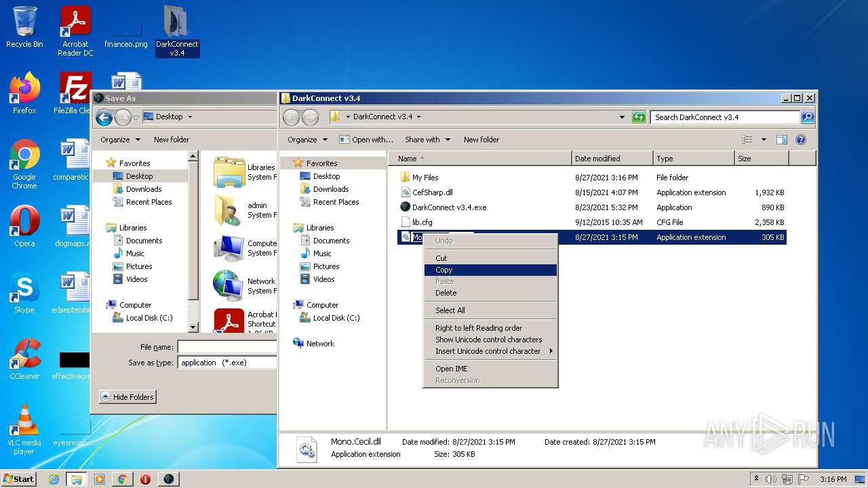Switch to DarkConnect app on taskbar
Screen dimensions: 868x488
tap(168, 479)
